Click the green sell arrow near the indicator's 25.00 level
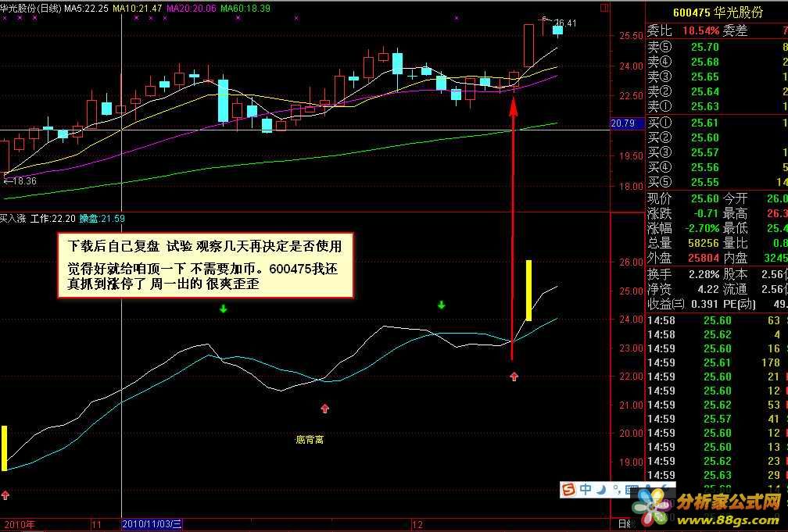The width and height of the screenshot is (788, 532). 441,305
